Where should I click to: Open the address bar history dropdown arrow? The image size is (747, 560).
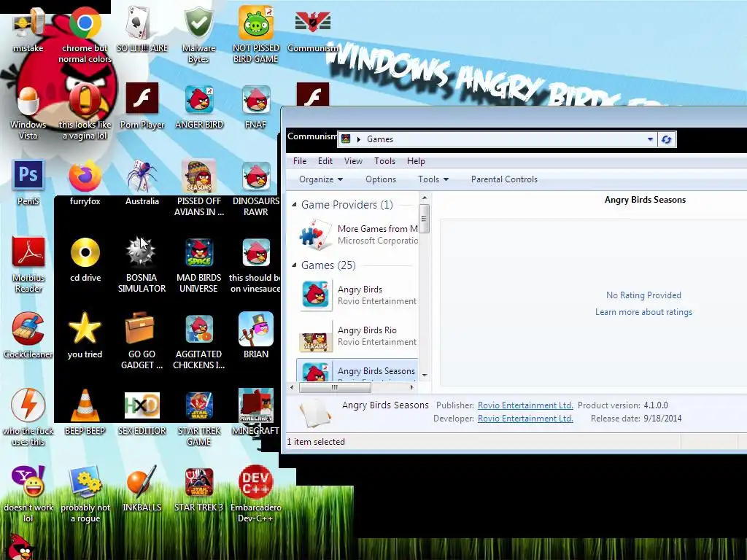click(x=650, y=139)
